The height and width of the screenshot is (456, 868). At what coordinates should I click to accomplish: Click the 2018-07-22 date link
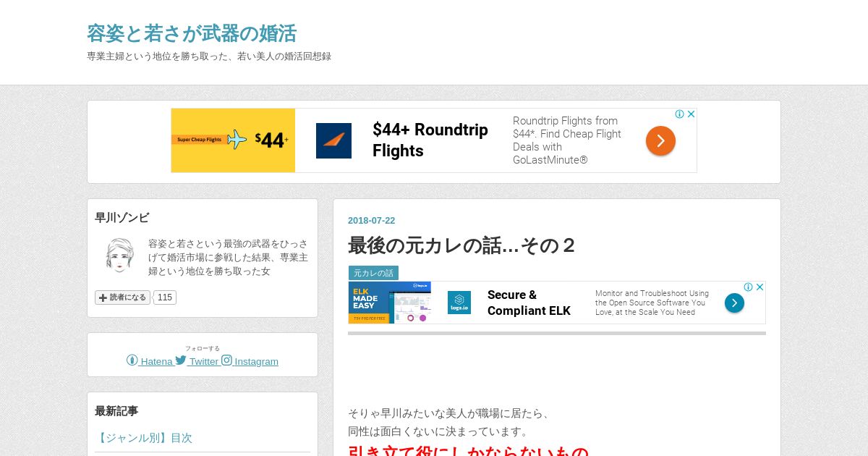tap(372, 221)
